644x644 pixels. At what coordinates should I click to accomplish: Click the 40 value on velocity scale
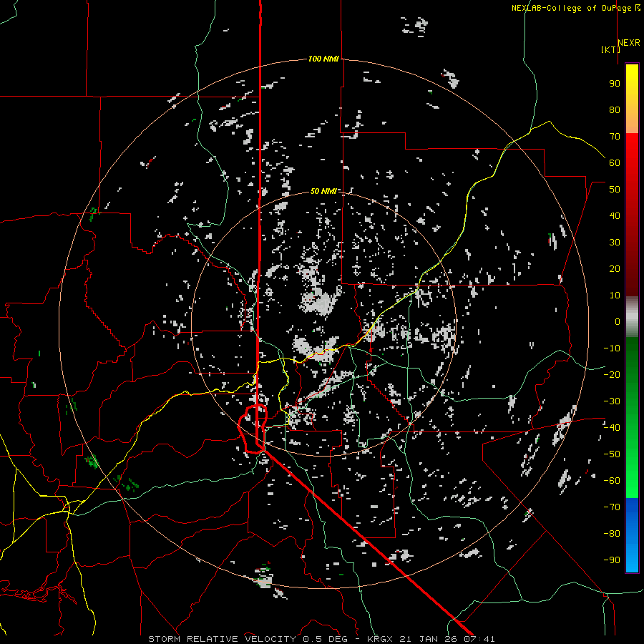(x=615, y=215)
